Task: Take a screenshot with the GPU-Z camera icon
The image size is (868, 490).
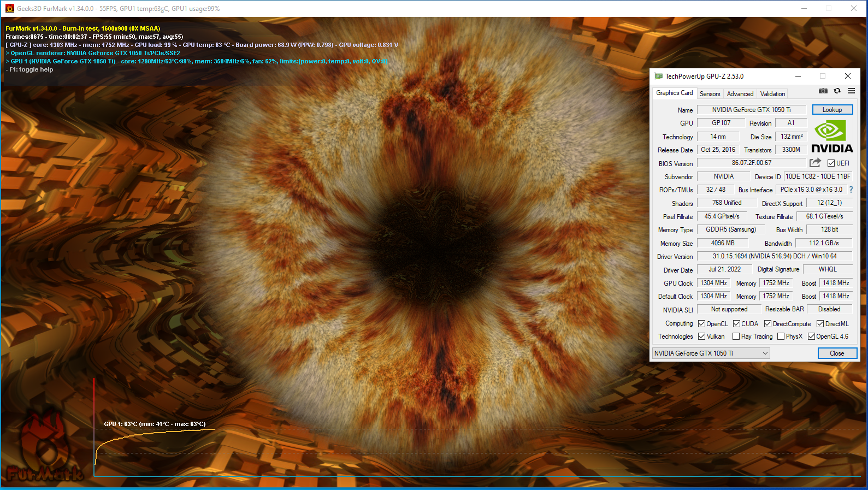Action: click(x=823, y=91)
